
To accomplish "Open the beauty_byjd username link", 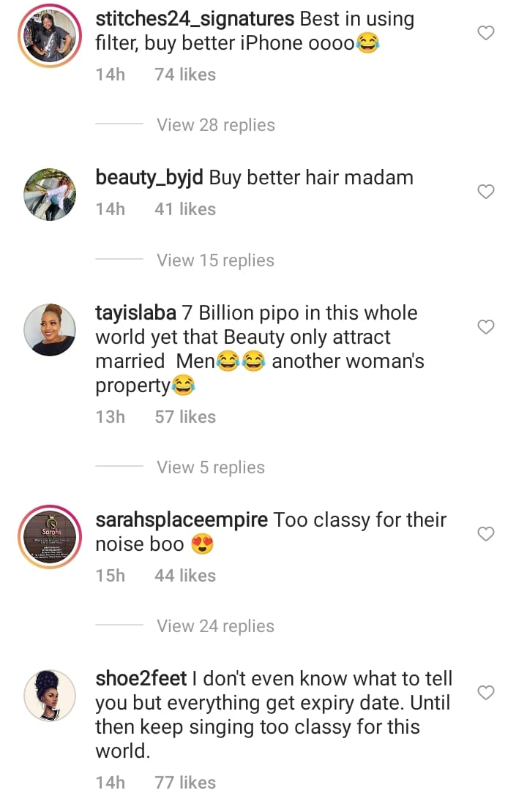I will click(x=149, y=178).
